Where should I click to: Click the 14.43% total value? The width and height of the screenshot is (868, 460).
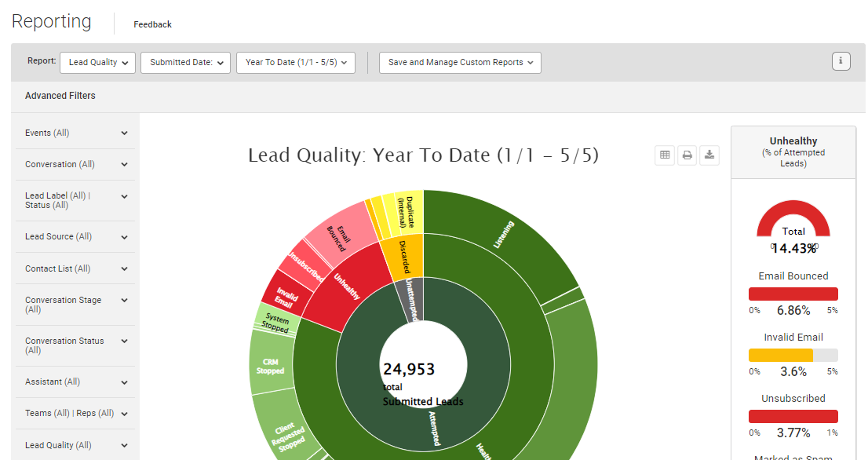pyautogui.click(x=793, y=249)
